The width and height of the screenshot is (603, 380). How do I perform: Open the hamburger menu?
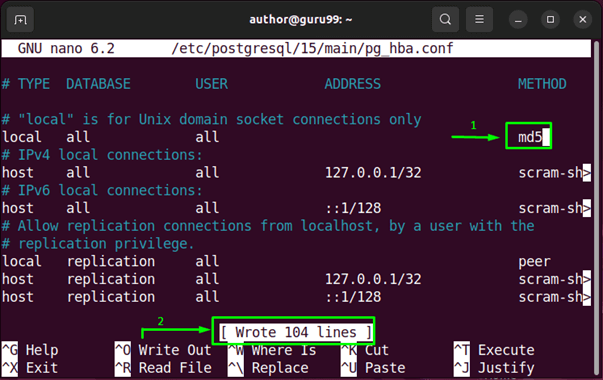click(479, 19)
